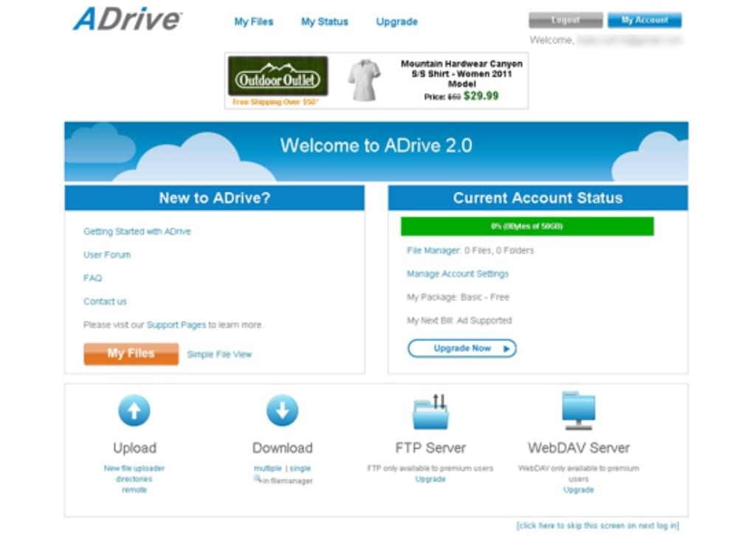Click the green storage usage bar
This screenshot has height=541, width=756.
(x=527, y=227)
